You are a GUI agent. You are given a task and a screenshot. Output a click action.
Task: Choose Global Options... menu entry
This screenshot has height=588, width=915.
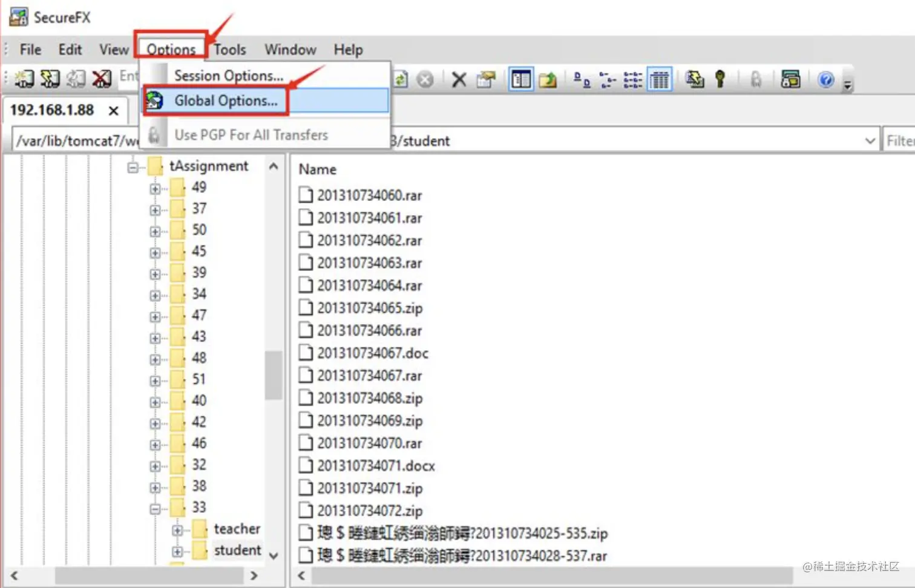266,100
